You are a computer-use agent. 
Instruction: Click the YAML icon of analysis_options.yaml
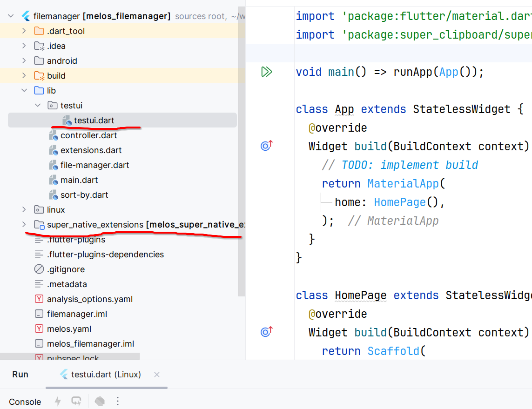pyautogui.click(x=39, y=299)
